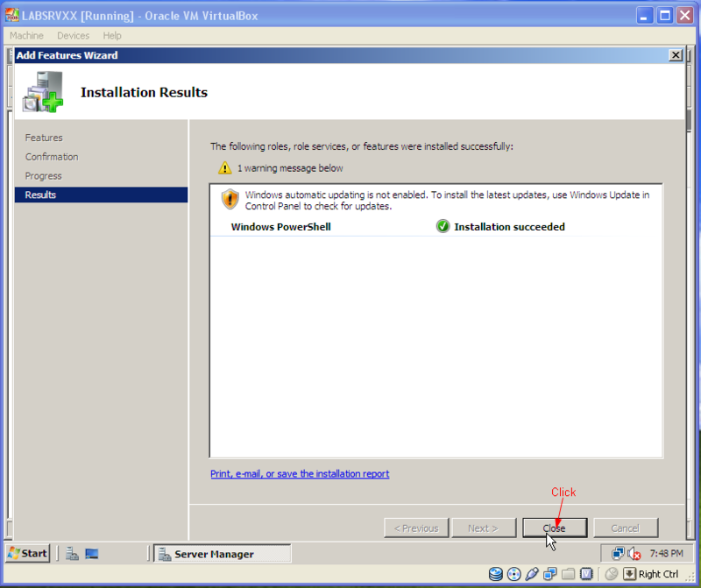This screenshot has width=701, height=588.
Task: Click the VirtualBox hard disk activity icon
Action: click(x=495, y=574)
